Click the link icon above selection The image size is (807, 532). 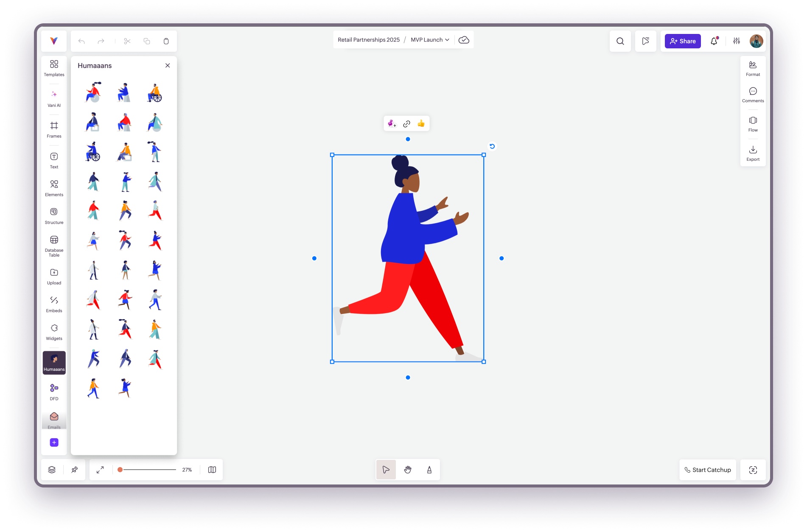[406, 124]
